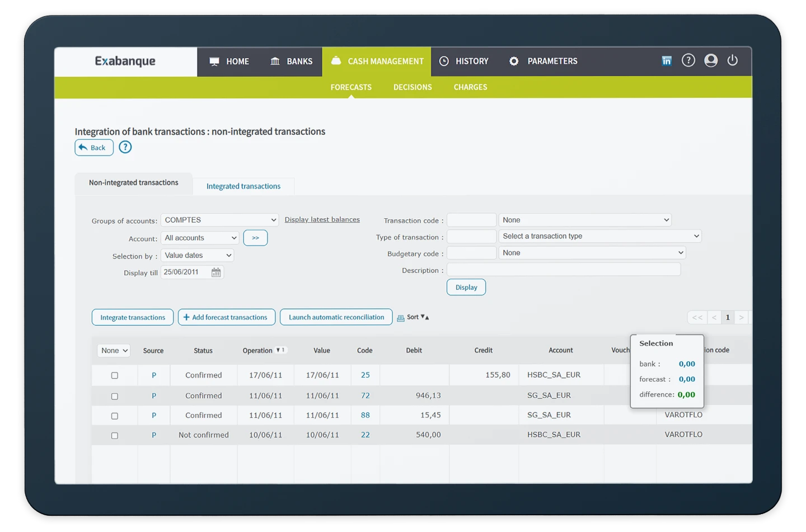Click the help icon beside Back button
The image size is (806, 532).
[x=125, y=147]
